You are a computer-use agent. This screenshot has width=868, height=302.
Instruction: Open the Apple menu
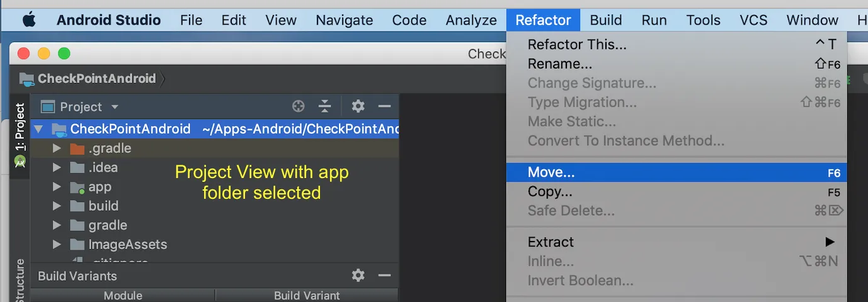pyautogui.click(x=29, y=20)
